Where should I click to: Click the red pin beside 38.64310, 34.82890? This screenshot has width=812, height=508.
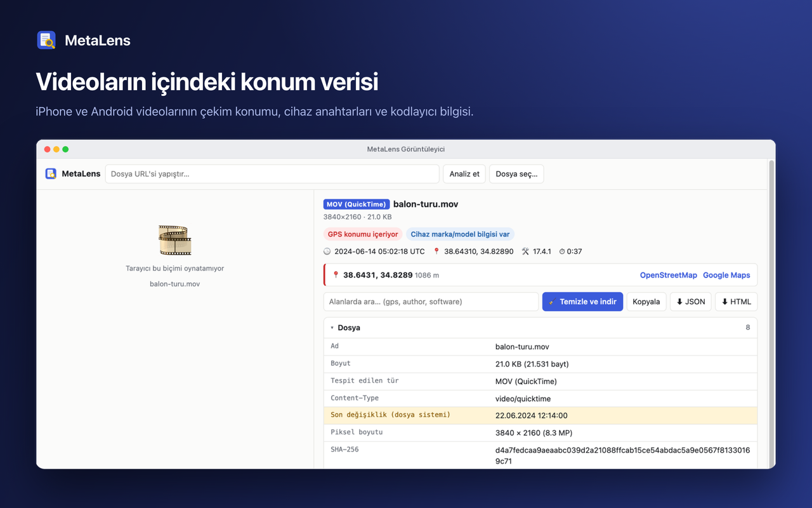tap(436, 251)
